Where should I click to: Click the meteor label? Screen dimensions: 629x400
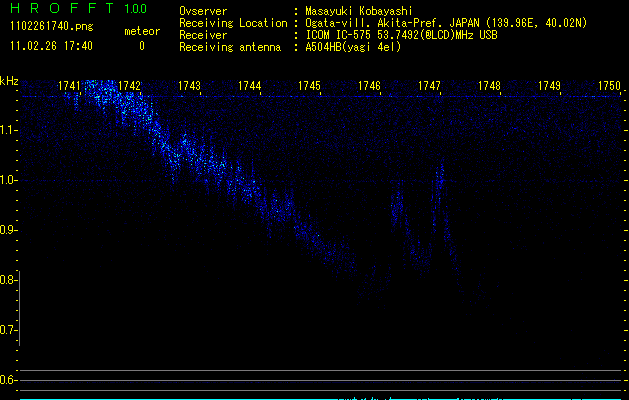142,31
